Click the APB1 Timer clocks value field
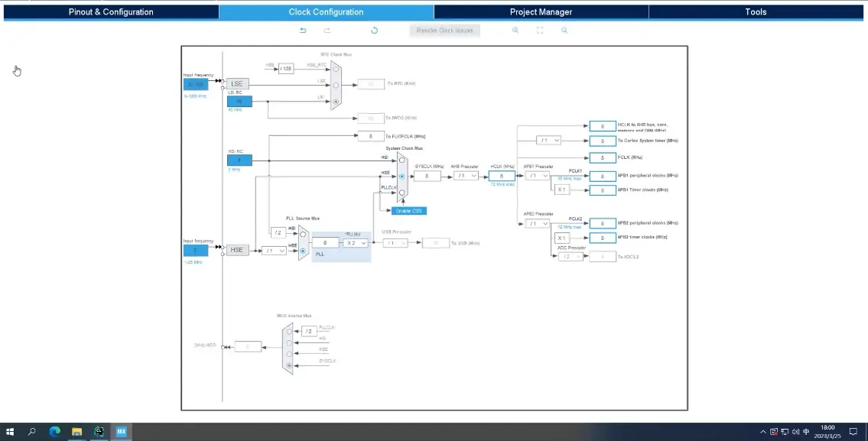Screen dimensions: 868x441 [603, 190]
